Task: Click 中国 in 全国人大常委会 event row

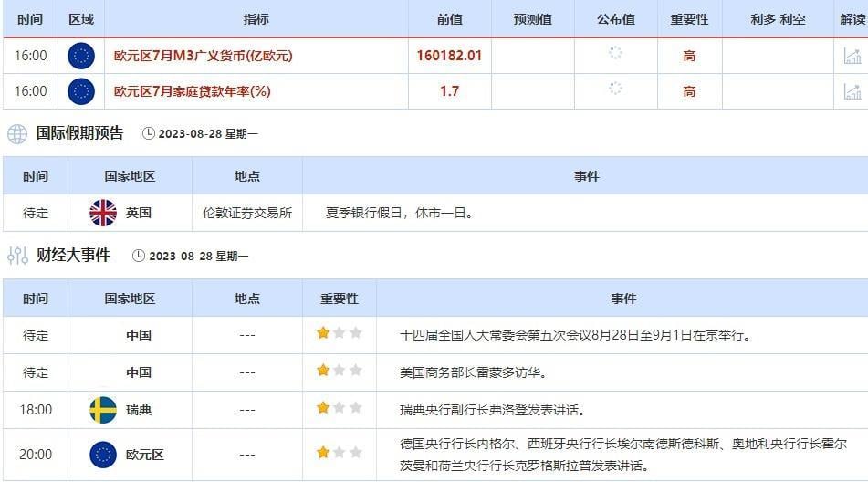Action: click(x=139, y=335)
